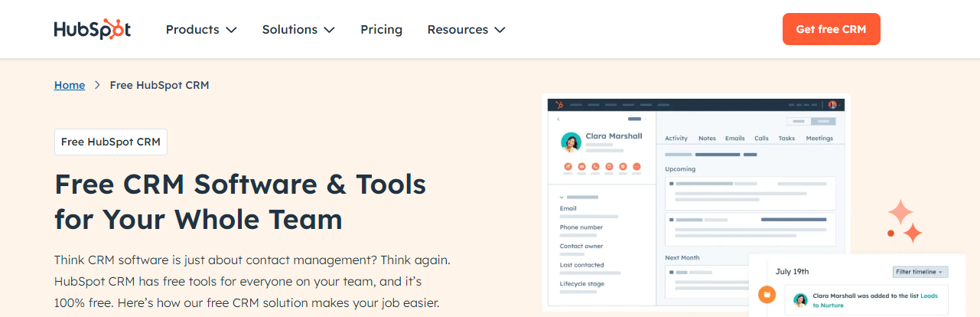Image resolution: width=980 pixels, height=317 pixels.
Task: Click the 'July 19th' date text
Action: pyautogui.click(x=792, y=272)
